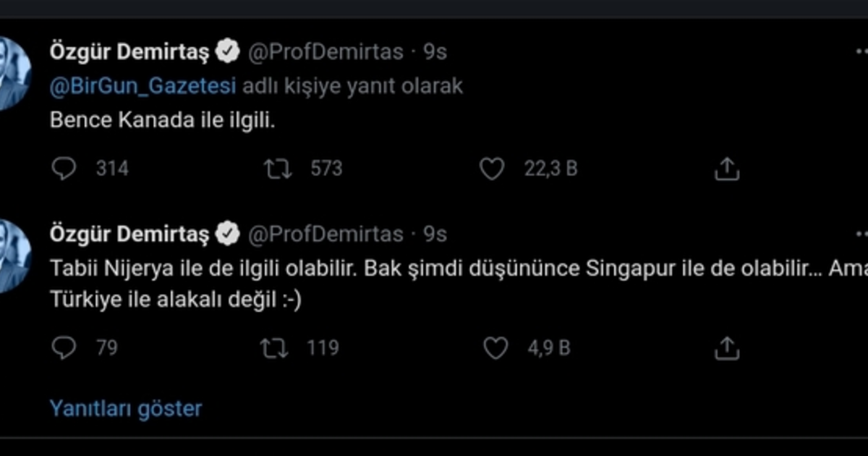The image size is (868, 456).
Task: Open the share icon on the second tweet
Action: (x=726, y=348)
